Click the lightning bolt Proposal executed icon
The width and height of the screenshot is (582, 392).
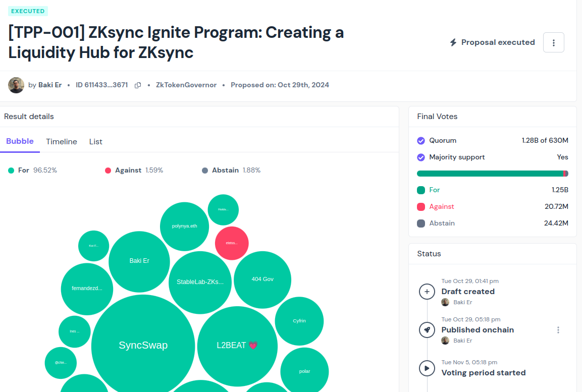pyautogui.click(x=453, y=42)
